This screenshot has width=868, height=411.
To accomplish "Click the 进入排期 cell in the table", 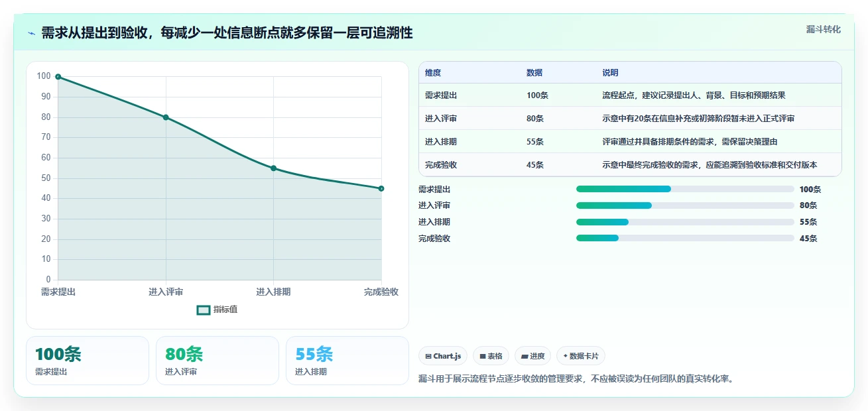I will [x=441, y=142].
